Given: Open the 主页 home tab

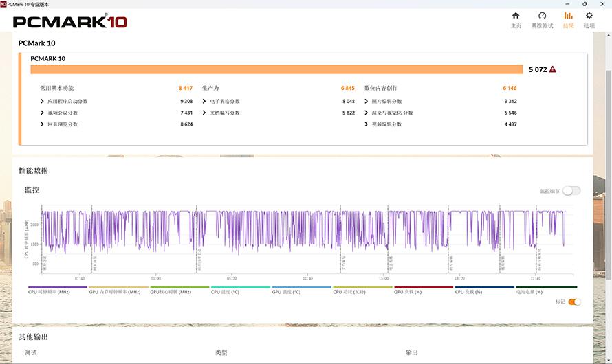Looking at the screenshot, I should click(516, 21).
